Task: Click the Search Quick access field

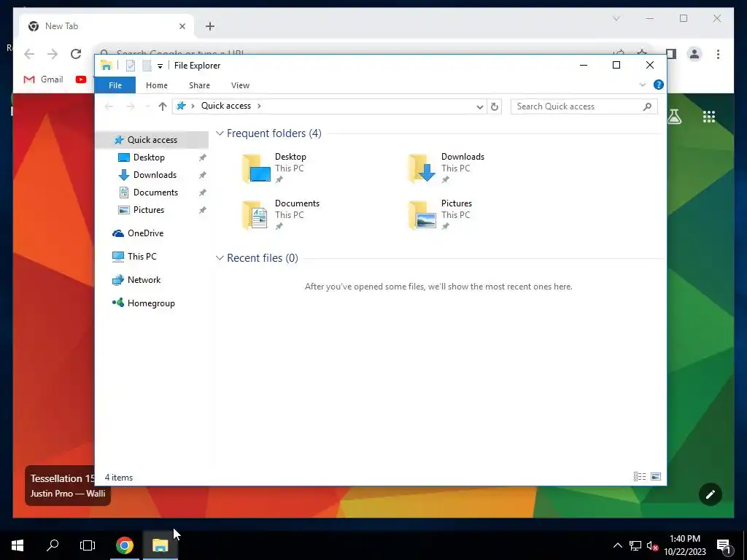Action: click(x=584, y=106)
